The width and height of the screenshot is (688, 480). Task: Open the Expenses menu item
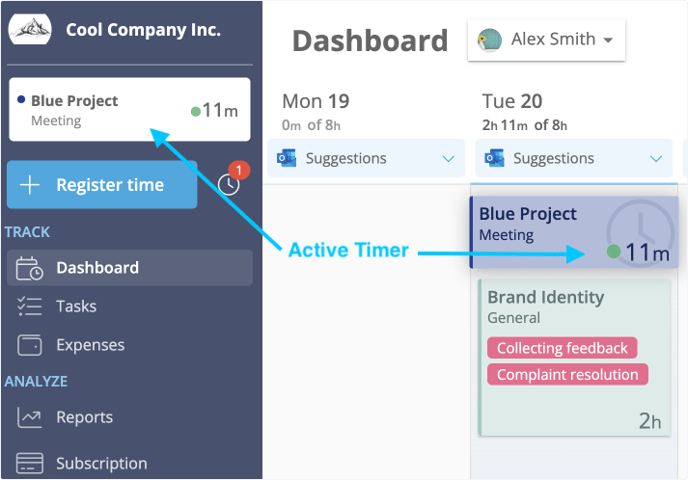(90, 345)
